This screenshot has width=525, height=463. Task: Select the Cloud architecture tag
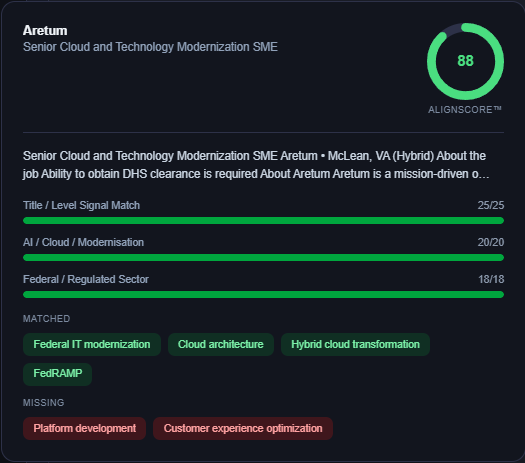click(221, 344)
